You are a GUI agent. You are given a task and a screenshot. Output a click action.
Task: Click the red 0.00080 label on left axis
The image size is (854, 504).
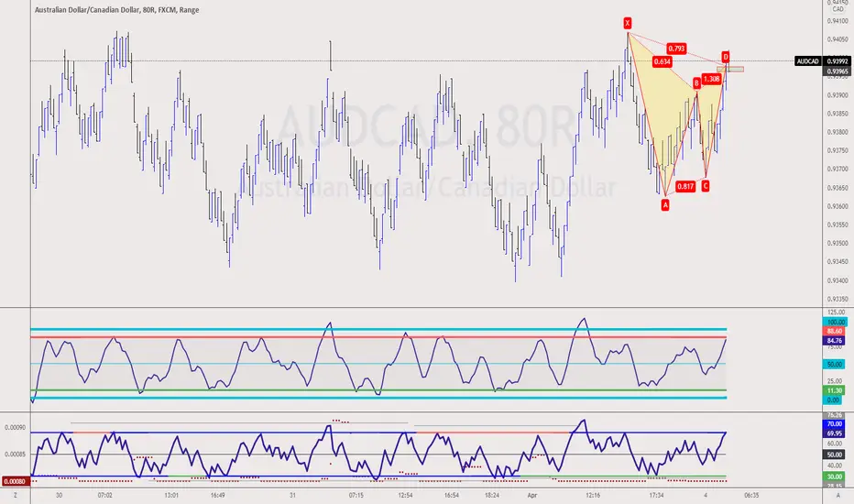(15, 481)
